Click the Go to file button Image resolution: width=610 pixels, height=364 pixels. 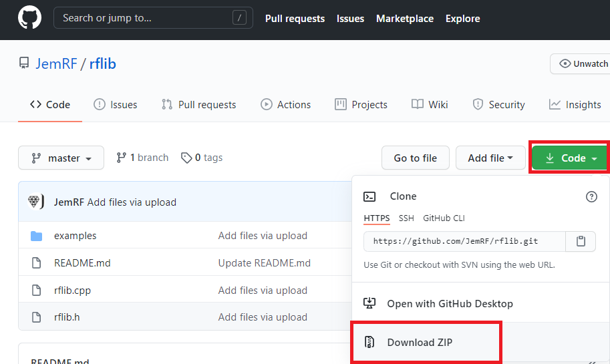tap(415, 158)
